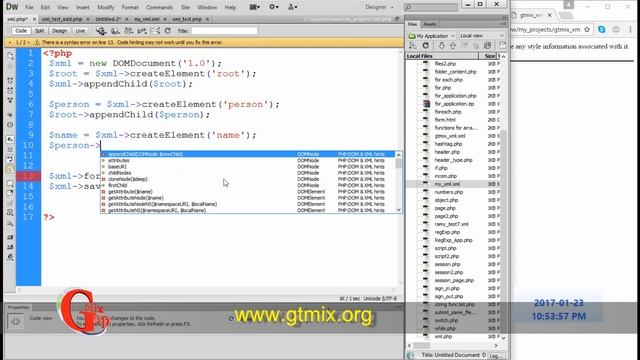
Task: Click the refresh arrows icon in Properties panel
Action: click(x=231, y=318)
